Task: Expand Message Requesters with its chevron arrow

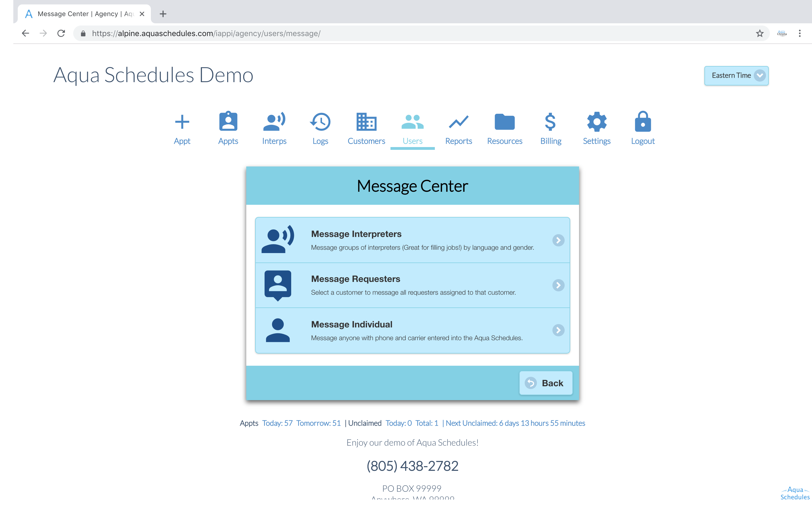Action: 558,285
